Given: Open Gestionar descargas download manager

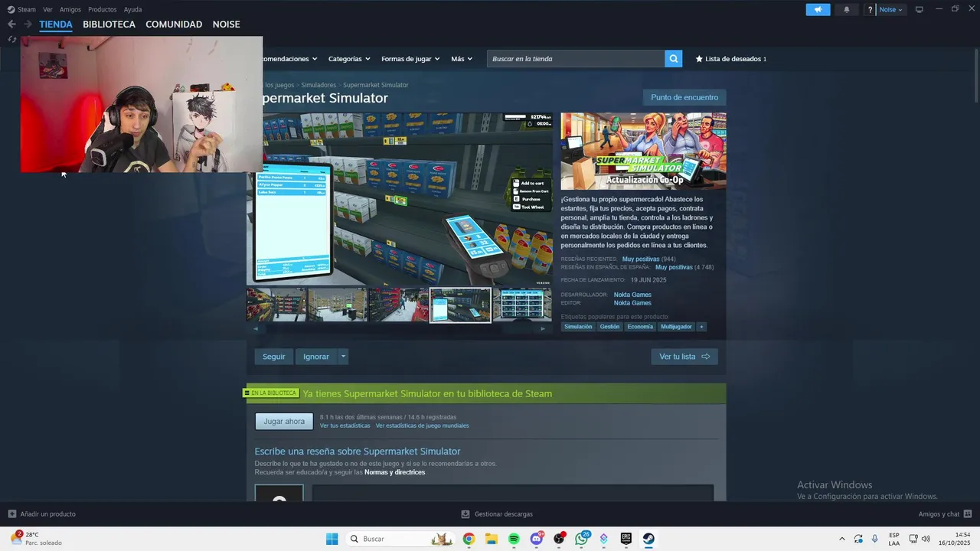Looking at the screenshot, I should [497, 514].
